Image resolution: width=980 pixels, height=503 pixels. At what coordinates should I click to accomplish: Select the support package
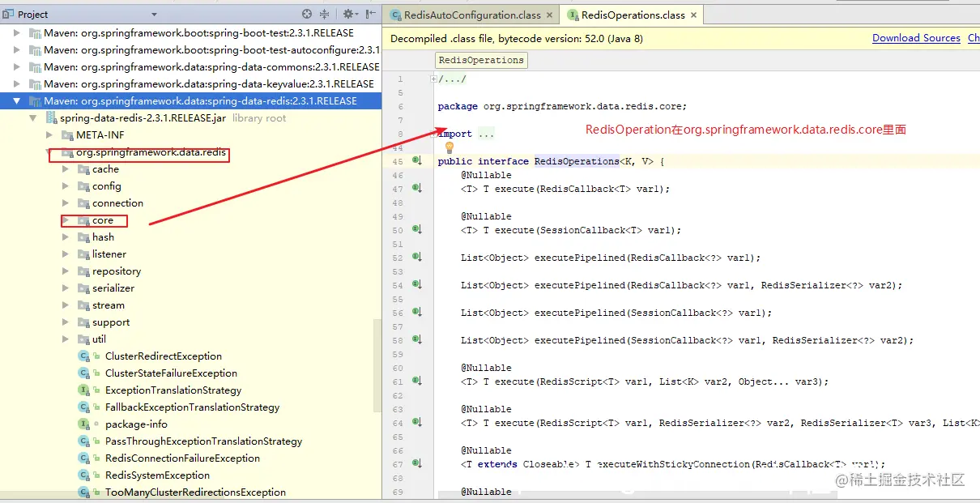coord(111,322)
